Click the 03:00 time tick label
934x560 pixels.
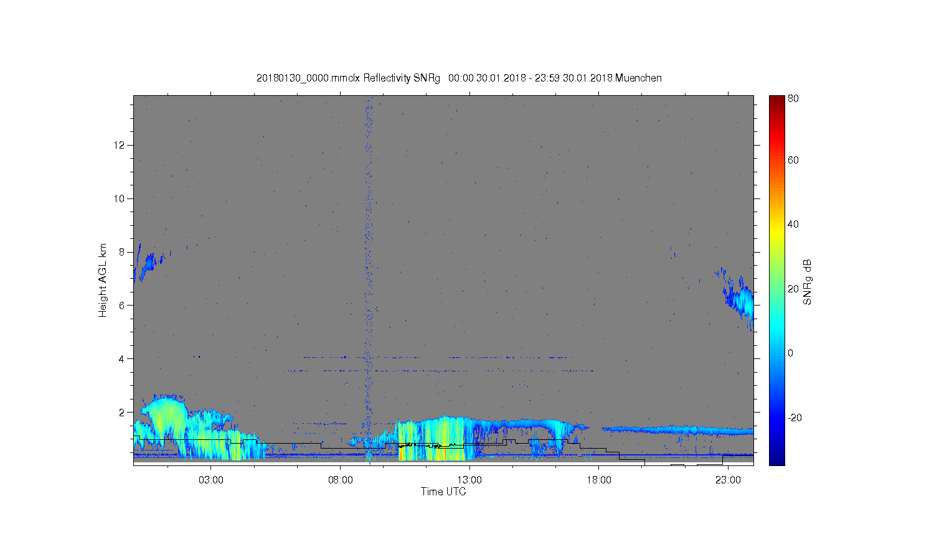(211, 480)
